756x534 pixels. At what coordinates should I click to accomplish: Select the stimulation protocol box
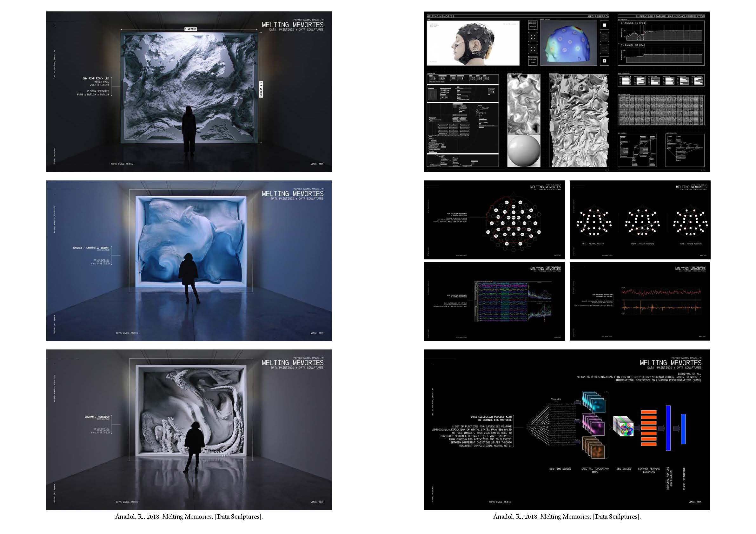(x=533, y=61)
